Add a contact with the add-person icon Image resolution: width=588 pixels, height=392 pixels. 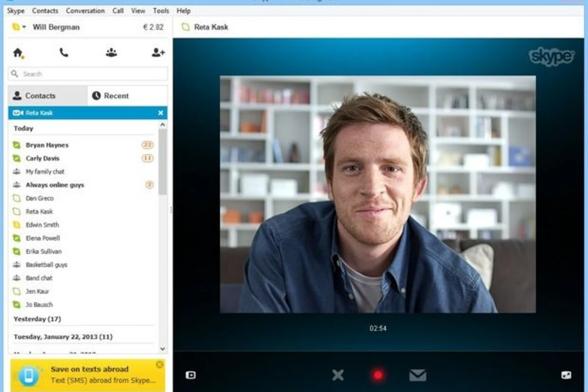click(158, 52)
